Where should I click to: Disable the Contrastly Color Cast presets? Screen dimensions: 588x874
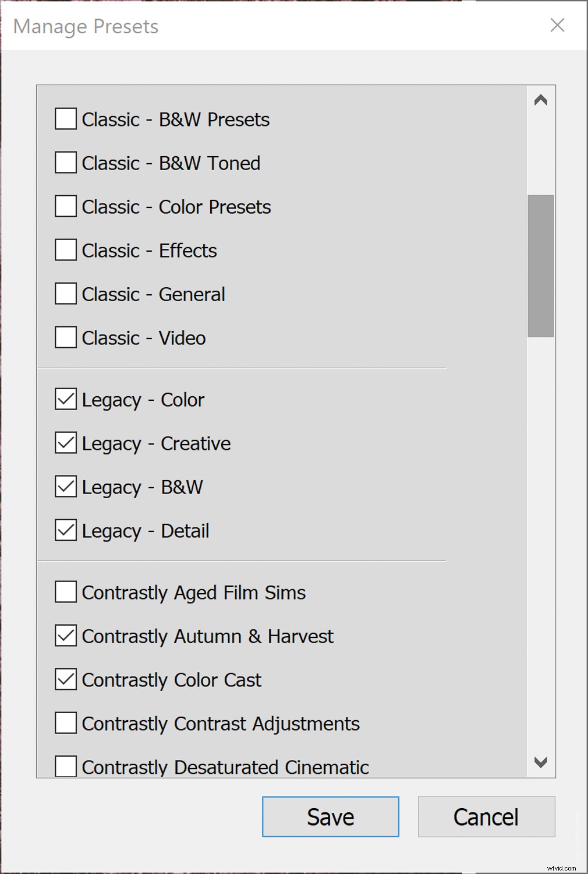(x=65, y=679)
